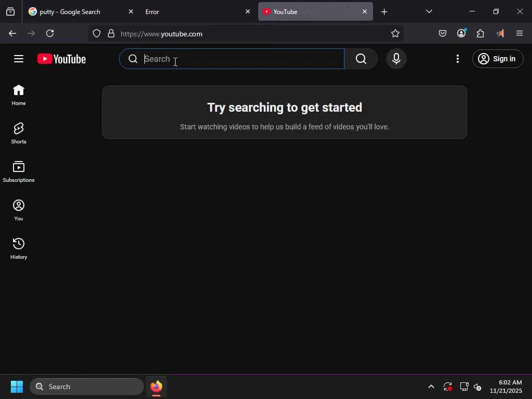Click the YouTube logo
The image size is (532, 399).
[61, 59]
